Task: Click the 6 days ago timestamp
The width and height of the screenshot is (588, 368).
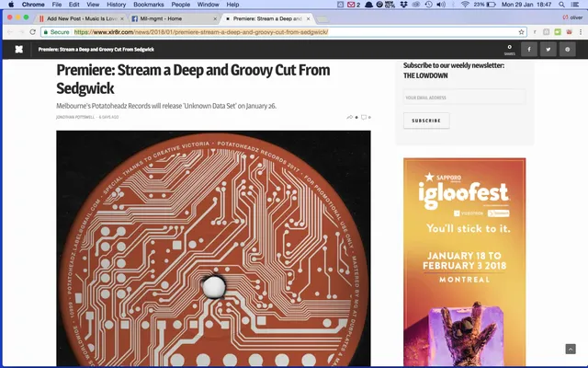Action: coord(108,117)
